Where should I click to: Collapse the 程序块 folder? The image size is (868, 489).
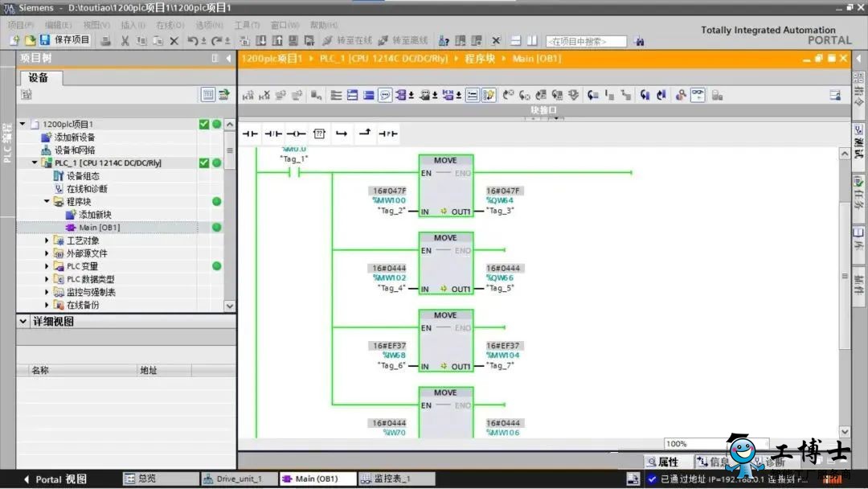[x=47, y=202]
